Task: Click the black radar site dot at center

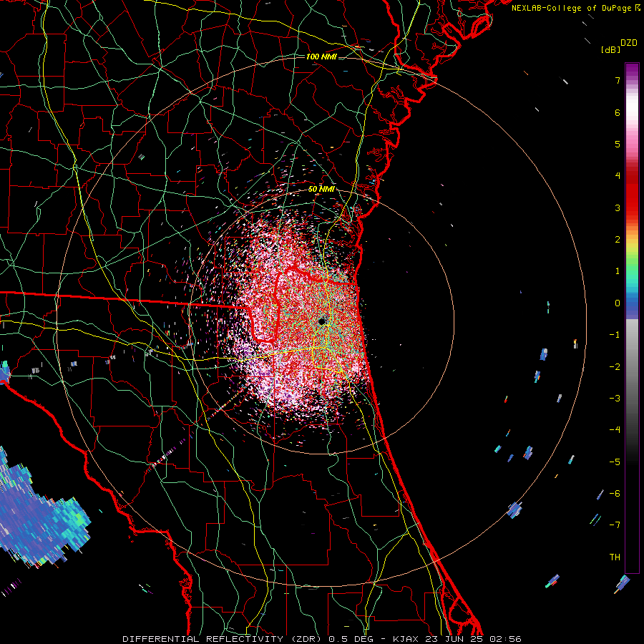Action: [x=322, y=321]
